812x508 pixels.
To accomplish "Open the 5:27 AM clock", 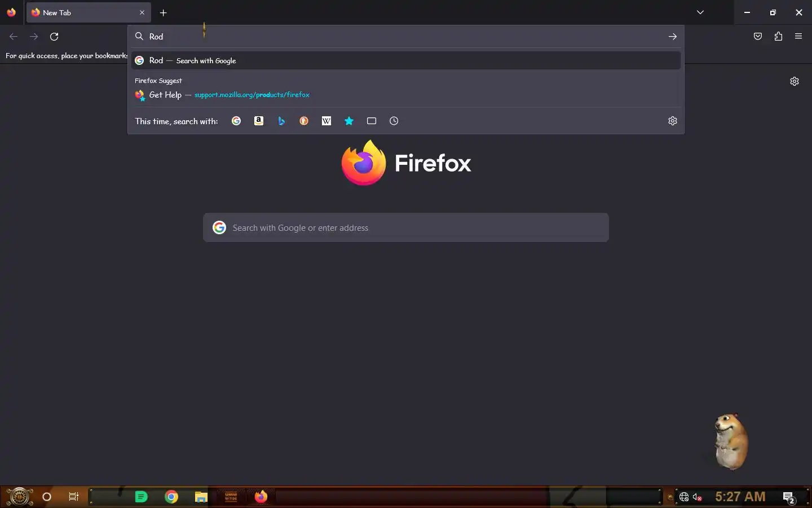I will point(740,497).
